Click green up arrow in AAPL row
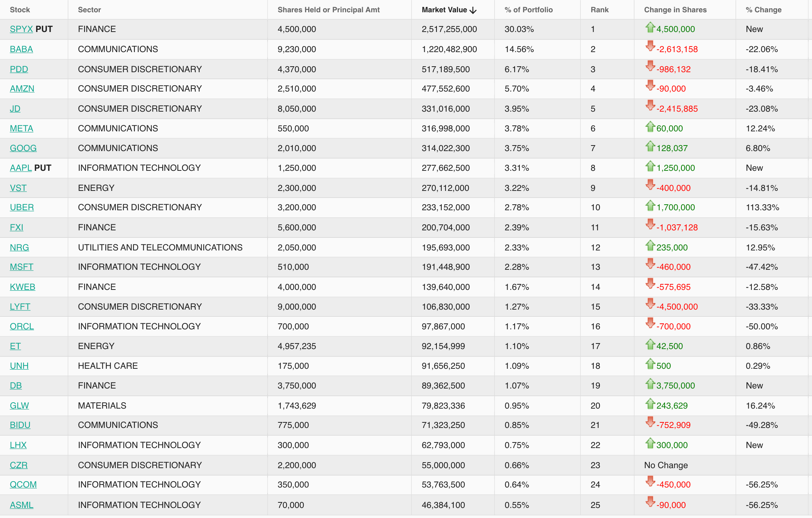Image resolution: width=812 pixels, height=518 pixels. pyautogui.click(x=650, y=166)
